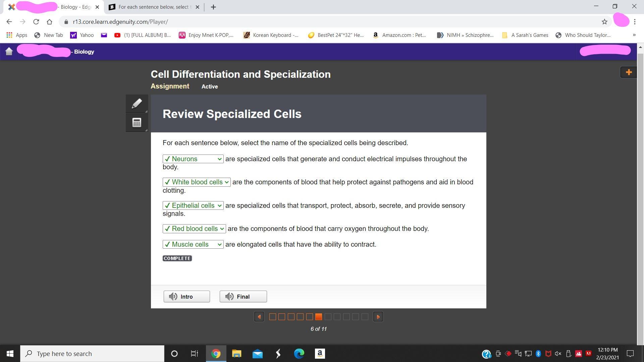The image size is (644, 362).
Task: Click the orange plus icon
Action: (629, 72)
